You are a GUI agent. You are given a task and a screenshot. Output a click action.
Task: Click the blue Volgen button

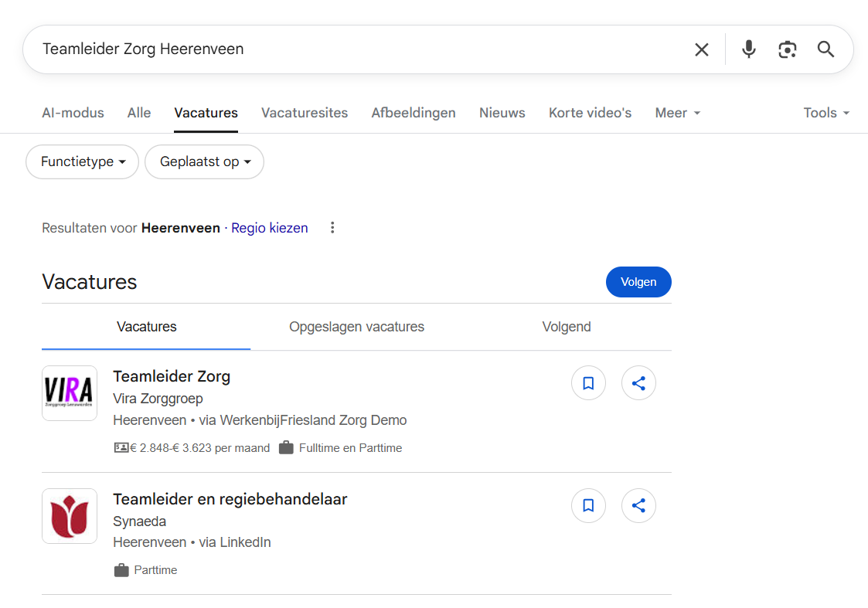click(x=638, y=282)
